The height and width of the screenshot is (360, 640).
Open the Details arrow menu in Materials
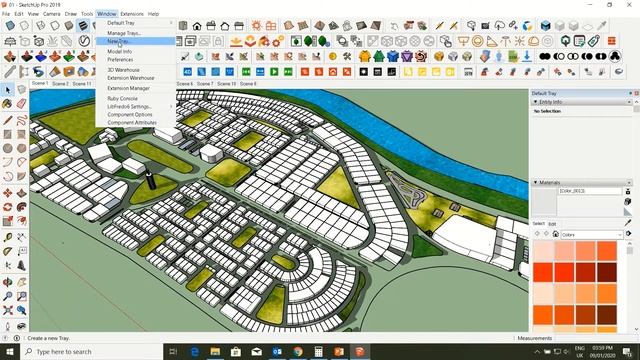(x=629, y=234)
